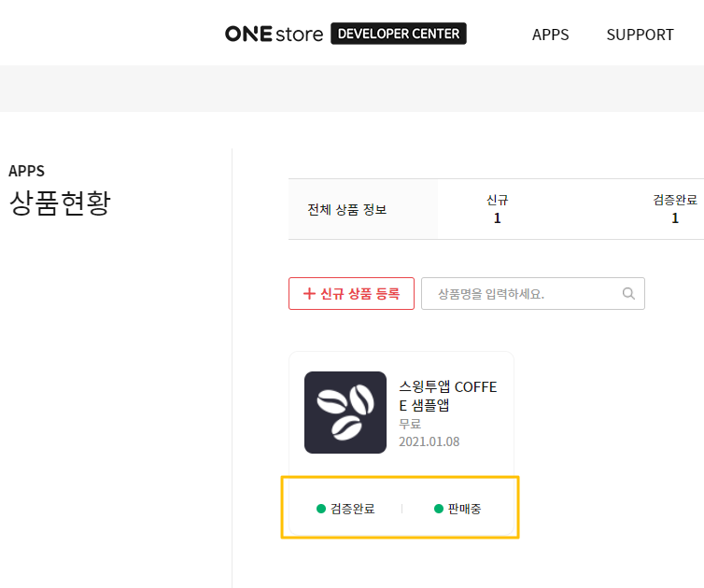
Task: Click the DEVELOPER CENTER badge
Action: (x=399, y=34)
